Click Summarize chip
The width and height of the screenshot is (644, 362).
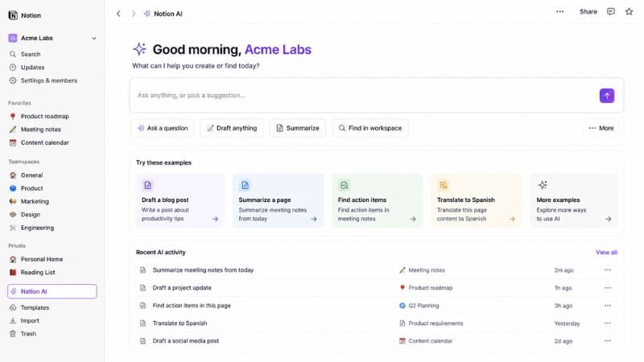[x=298, y=128]
